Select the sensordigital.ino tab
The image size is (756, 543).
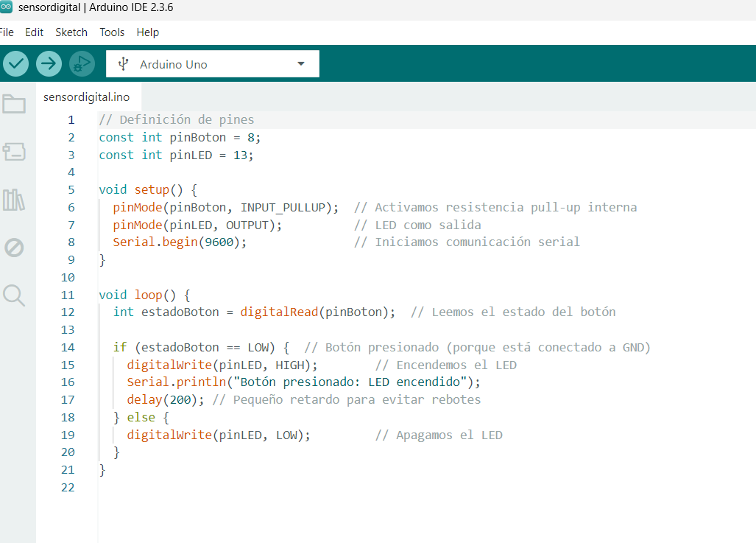tap(86, 97)
